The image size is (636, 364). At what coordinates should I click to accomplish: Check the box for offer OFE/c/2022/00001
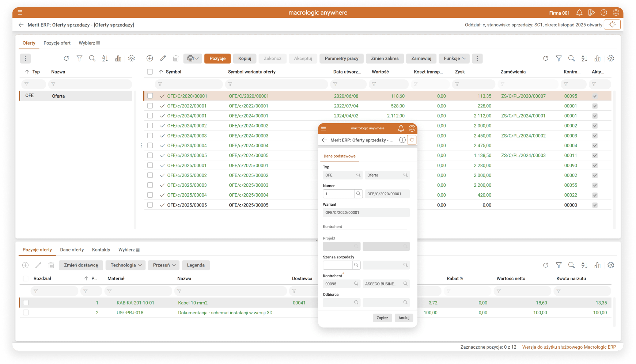(x=150, y=106)
